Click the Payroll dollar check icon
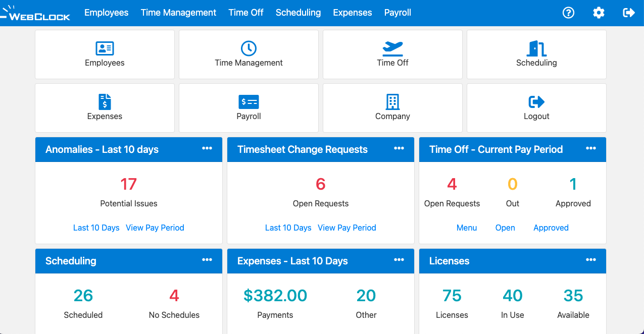The width and height of the screenshot is (644, 334). tap(249, 102)
